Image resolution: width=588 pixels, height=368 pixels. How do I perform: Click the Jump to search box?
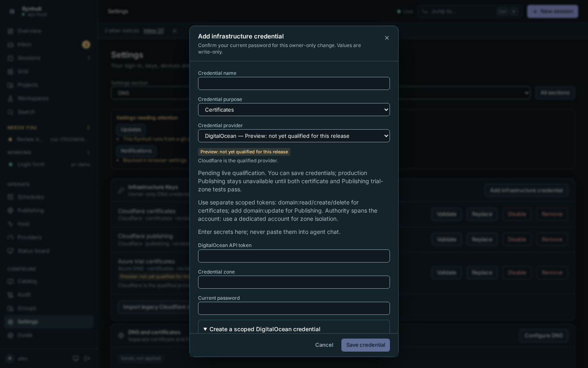470,11
